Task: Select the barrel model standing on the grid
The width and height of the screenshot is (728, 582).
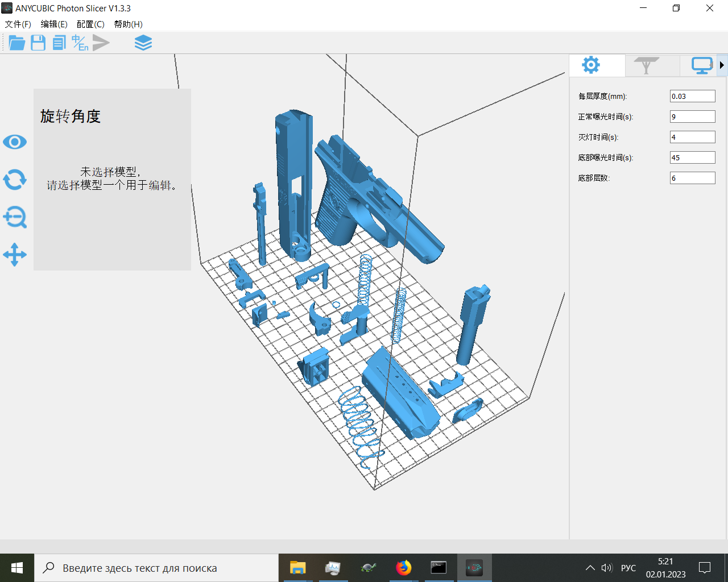Action: point(472,324)
